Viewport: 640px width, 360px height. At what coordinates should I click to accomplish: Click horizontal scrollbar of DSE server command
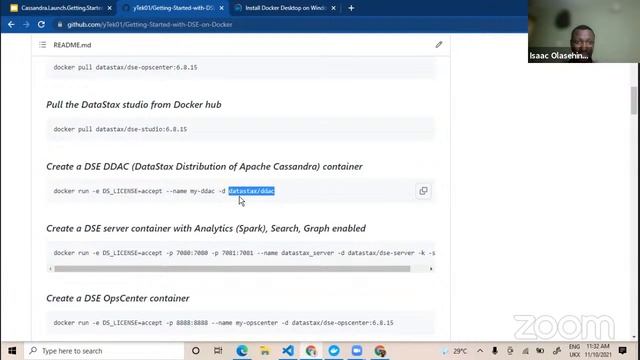pos(232,269)
